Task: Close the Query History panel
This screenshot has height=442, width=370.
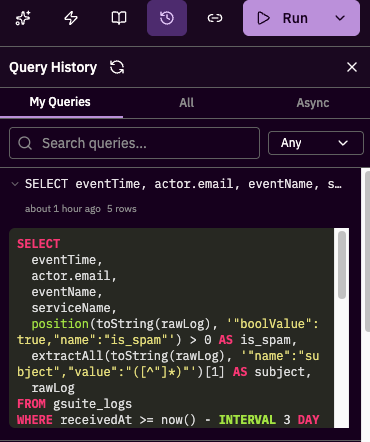Action: point(352,67)
